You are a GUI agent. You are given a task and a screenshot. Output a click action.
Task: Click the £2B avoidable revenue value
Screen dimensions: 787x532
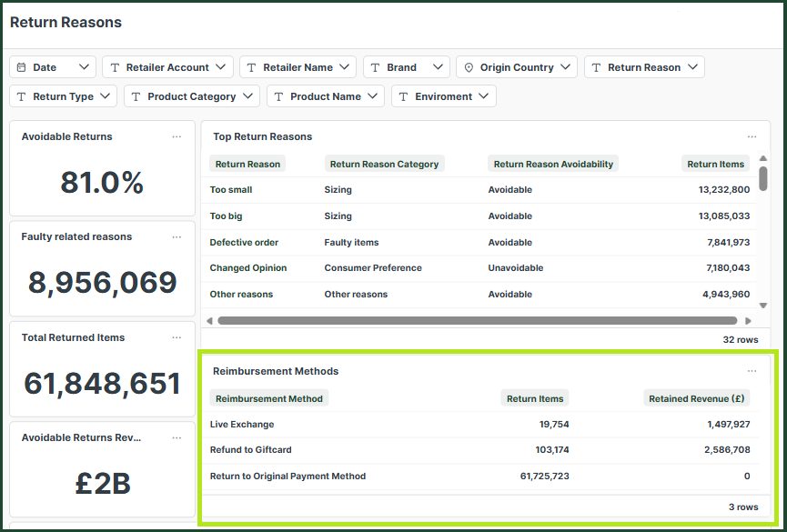click(x=103, y=484)
